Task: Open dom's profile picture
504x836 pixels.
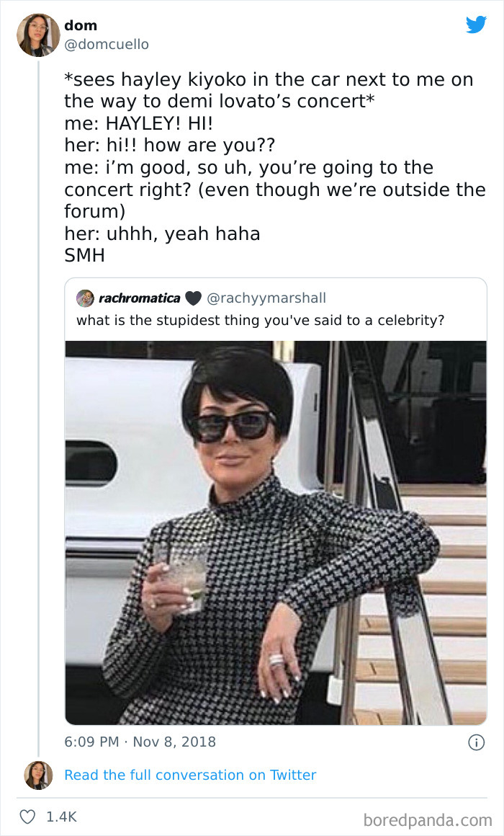Action: [x=38, y=35]
